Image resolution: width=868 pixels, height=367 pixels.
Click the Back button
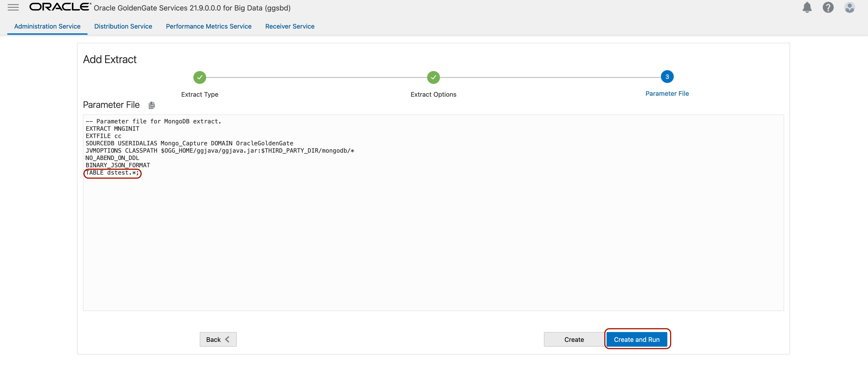(x=218, y=339)
